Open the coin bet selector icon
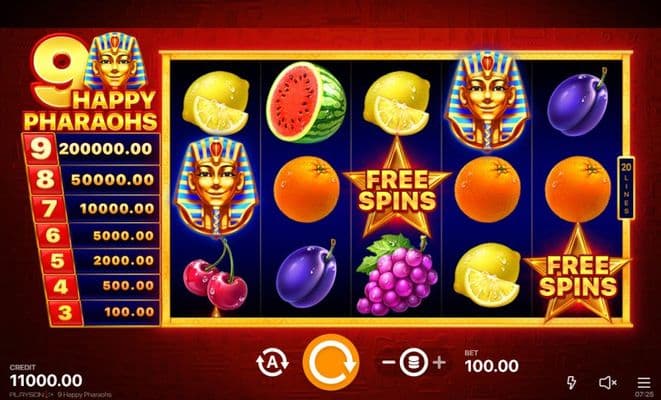Screen dimensions: 661x400 tap(414, 362)
